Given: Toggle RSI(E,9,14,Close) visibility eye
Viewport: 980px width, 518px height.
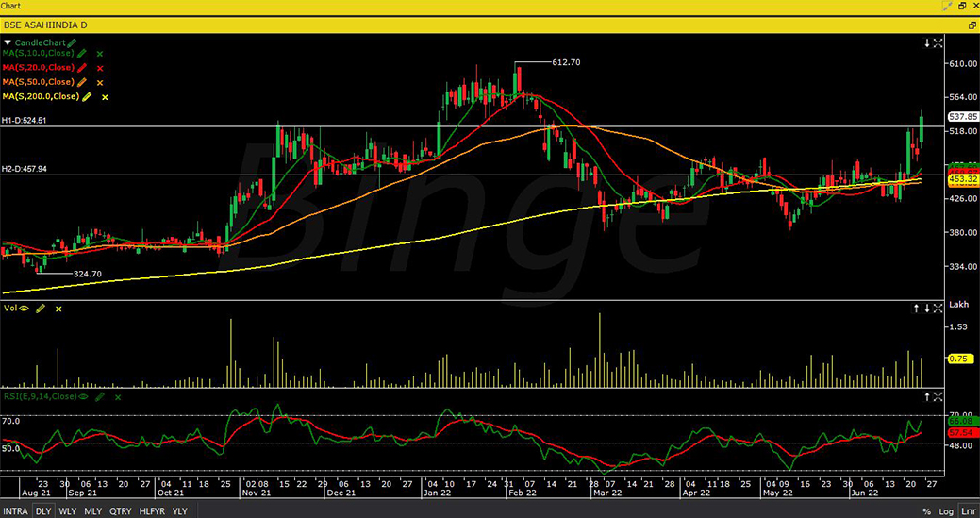Looking at the screenshot, I should tap(82, 396).
